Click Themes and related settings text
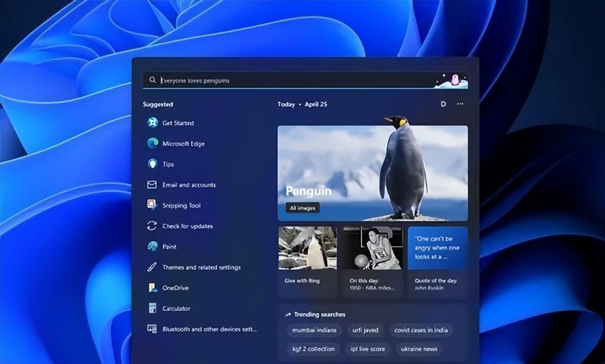The height and width of the screenshot is (364, 605). (x=202, y=268)
